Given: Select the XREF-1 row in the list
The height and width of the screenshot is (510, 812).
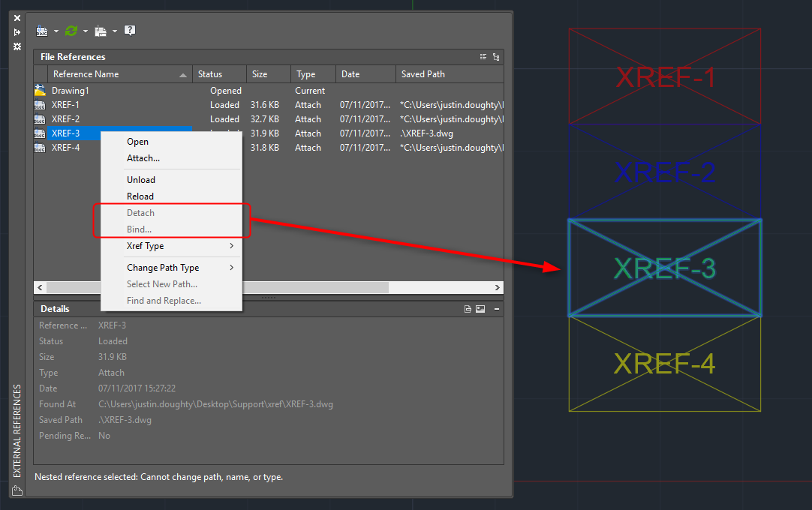Looking at the screenshot, I should pos(66,105).
